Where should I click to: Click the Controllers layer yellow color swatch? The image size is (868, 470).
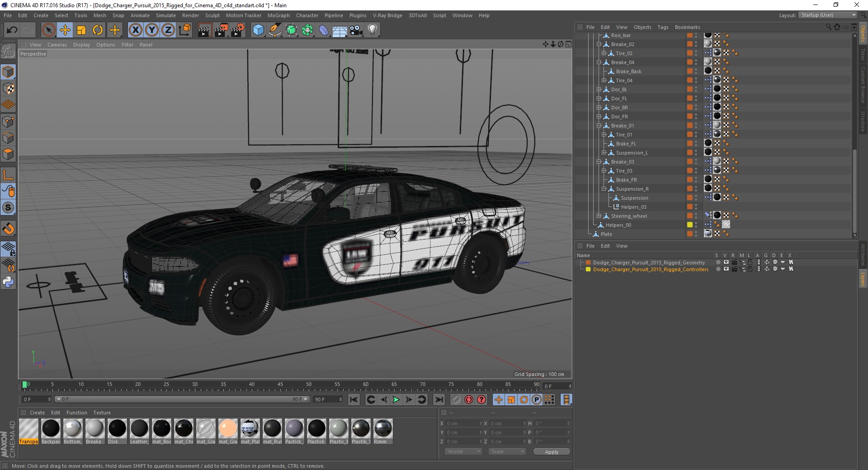pos(588,269)
